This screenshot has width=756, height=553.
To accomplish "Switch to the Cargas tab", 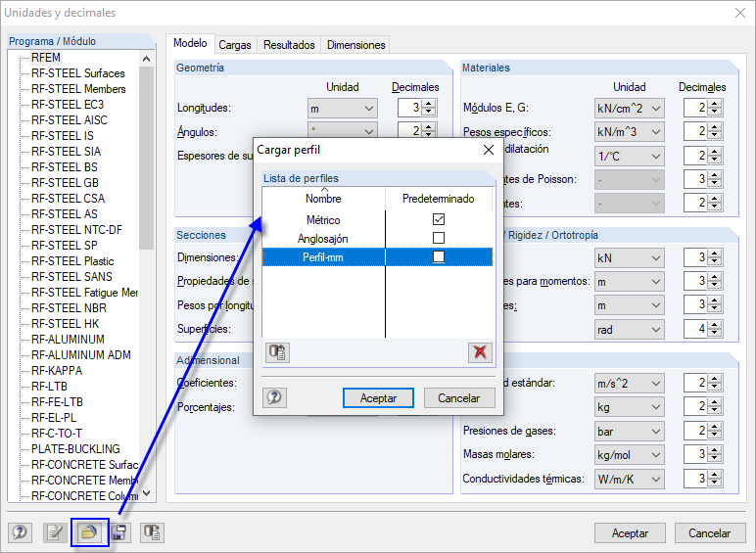I will (x=235, y=45).
